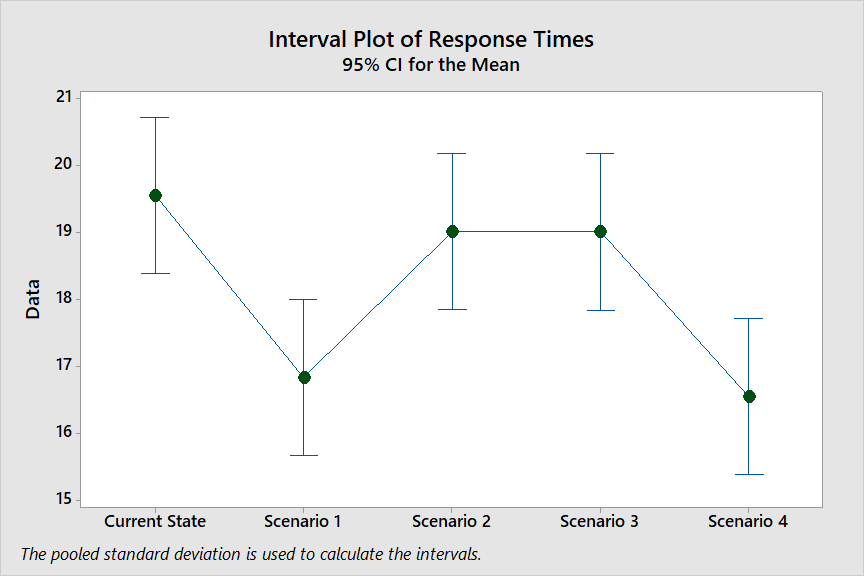
Task: Click the Scenario 2 x-axis label
Action: (x=452, y=521)
